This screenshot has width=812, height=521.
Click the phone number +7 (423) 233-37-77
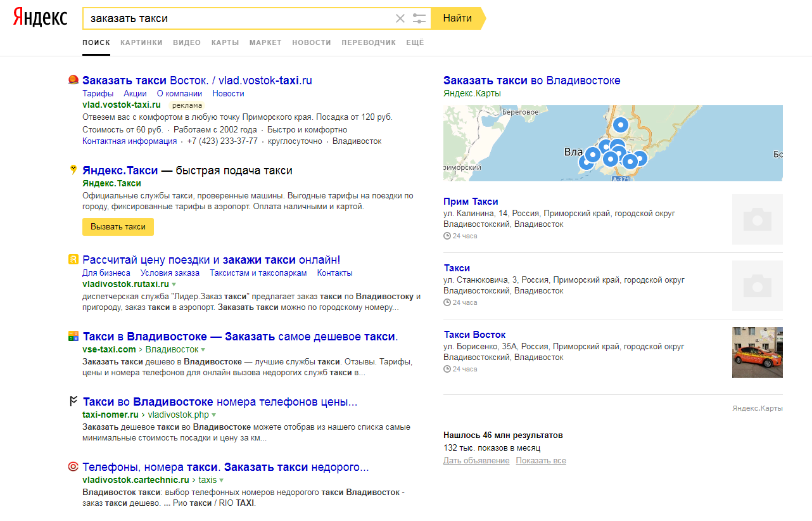[222, 141]
